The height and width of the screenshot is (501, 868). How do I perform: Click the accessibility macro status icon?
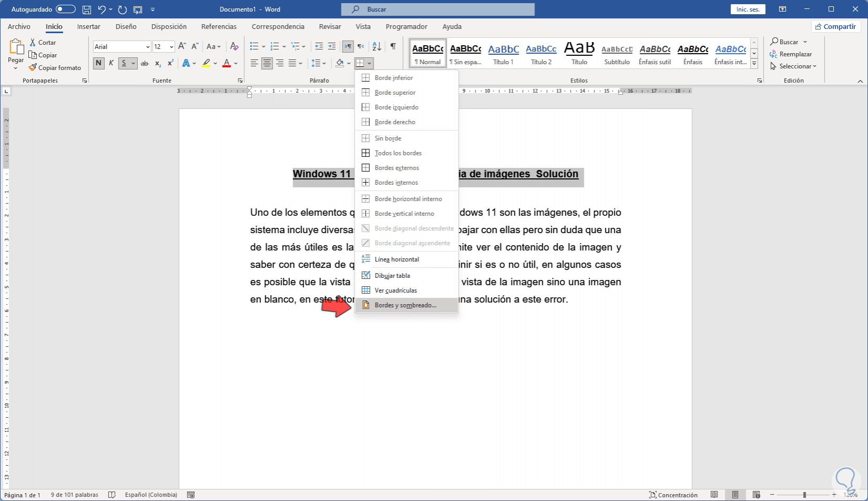click(191, 495)
